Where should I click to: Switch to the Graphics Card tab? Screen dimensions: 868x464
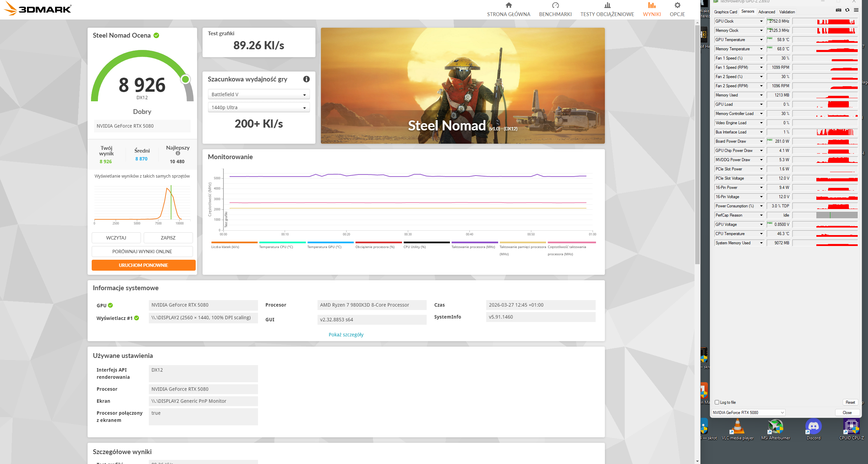[x=725, y=12]
